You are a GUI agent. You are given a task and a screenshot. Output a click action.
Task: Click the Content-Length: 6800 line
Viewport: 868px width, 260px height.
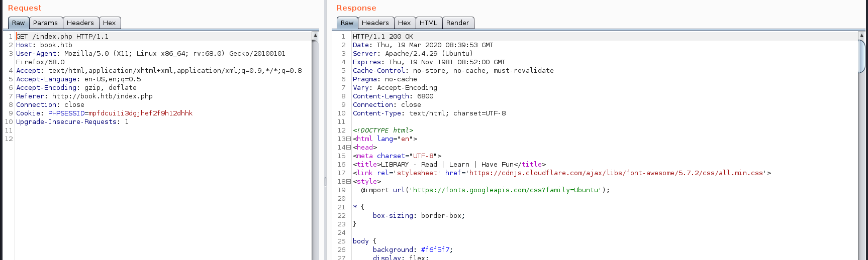tap(393, 96)
